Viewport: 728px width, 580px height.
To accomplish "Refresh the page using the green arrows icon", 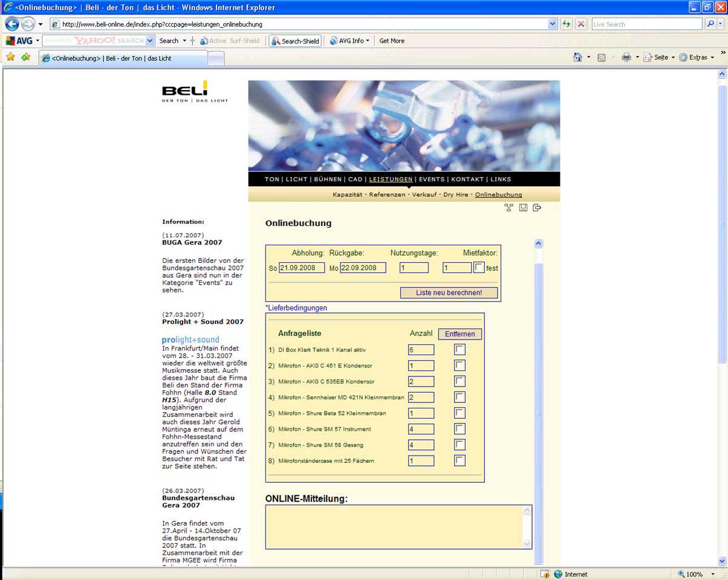I will tap(567, 24).
